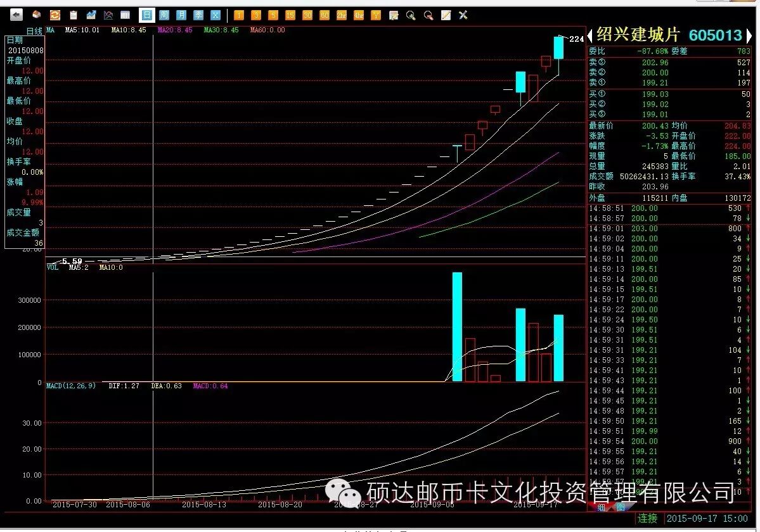Click the stock name 绍兴建城片

[638, 35]
